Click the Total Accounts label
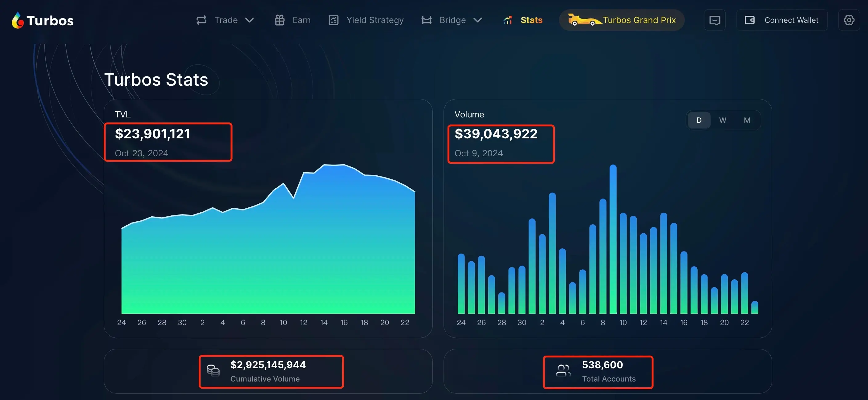The height and width of the screenshot is (400, 868). pyautogui.click(x=609, y=379)
